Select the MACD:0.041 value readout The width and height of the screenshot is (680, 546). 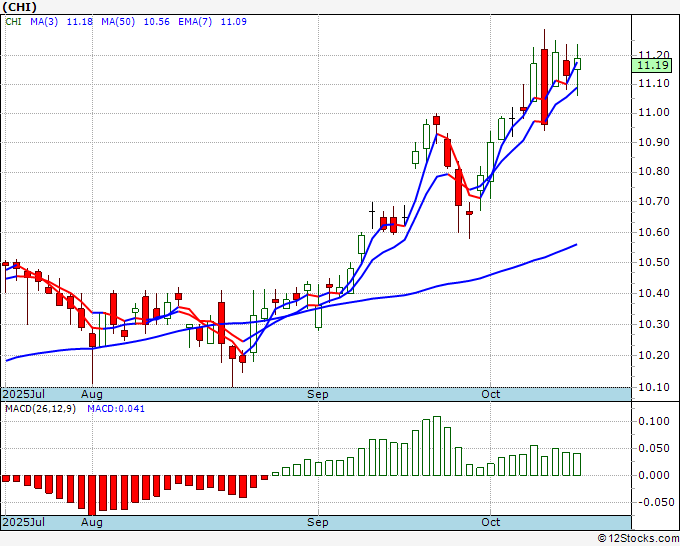pyautogui.click(x=116, y=409)
